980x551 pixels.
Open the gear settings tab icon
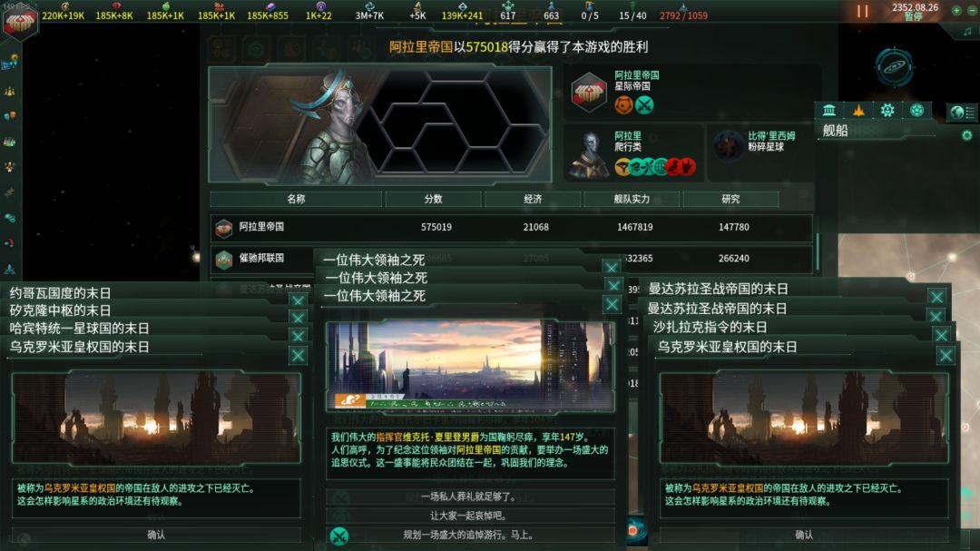click(x=887, y=111)
